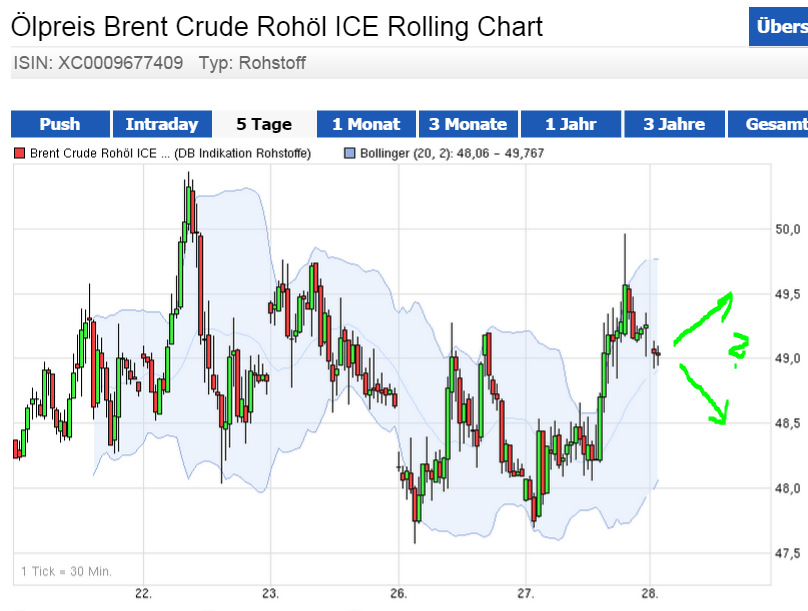Image resolution: width=808 pixels, height=611 pixels.
Task: Click the Gesamt period button
Action: (x=776, y=124)
